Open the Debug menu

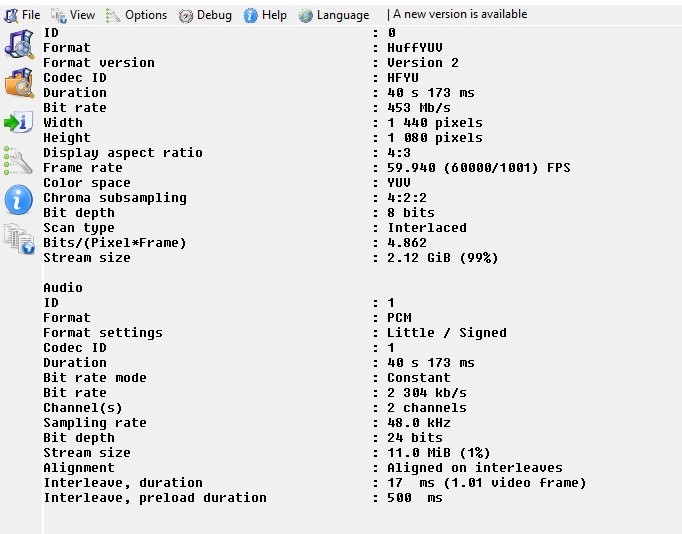coord(205,15)
